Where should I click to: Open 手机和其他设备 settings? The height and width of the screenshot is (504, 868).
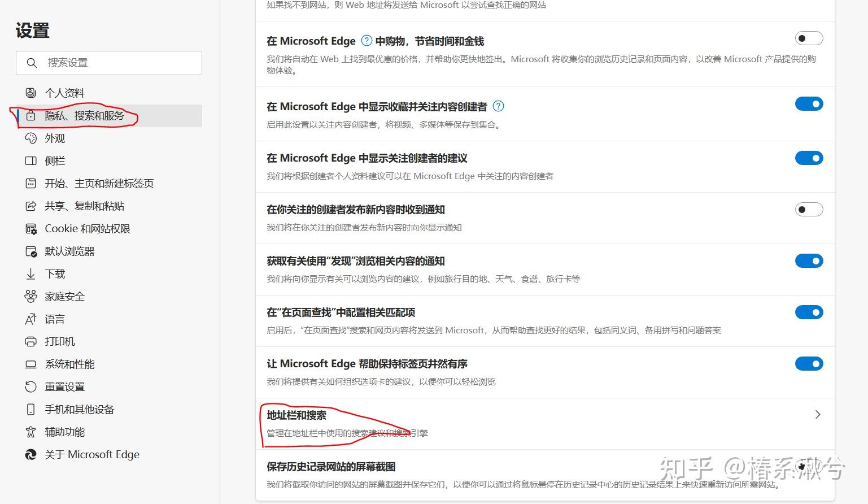coord(109,409)
